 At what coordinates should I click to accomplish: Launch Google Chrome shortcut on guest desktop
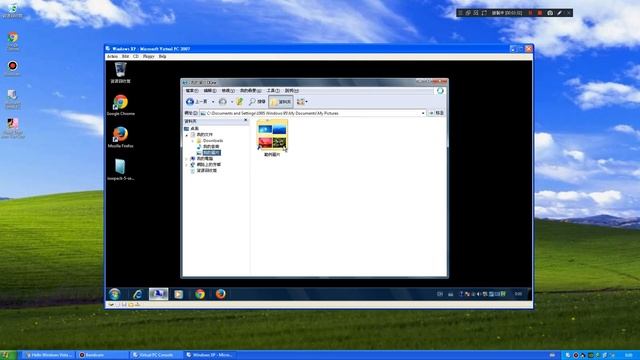coord(120,104)
